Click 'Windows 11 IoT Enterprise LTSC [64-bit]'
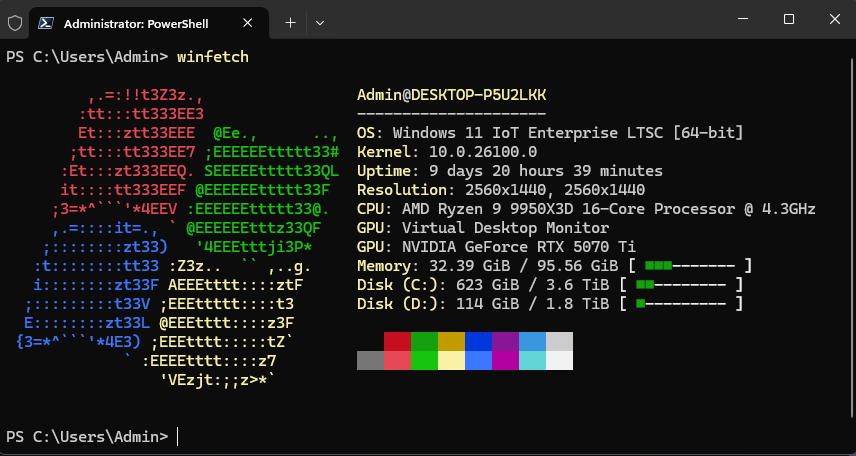 pyautogui.click(x=568, y=133)
